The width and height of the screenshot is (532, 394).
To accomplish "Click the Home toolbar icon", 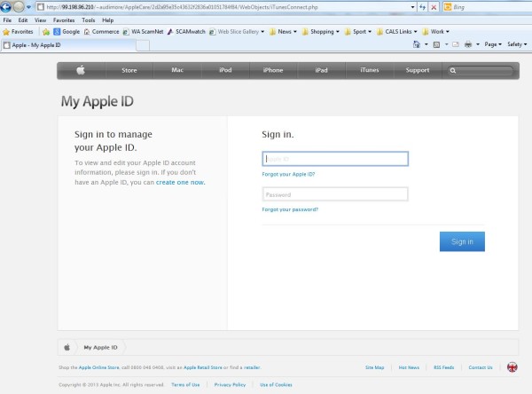I will coord(417,44).
